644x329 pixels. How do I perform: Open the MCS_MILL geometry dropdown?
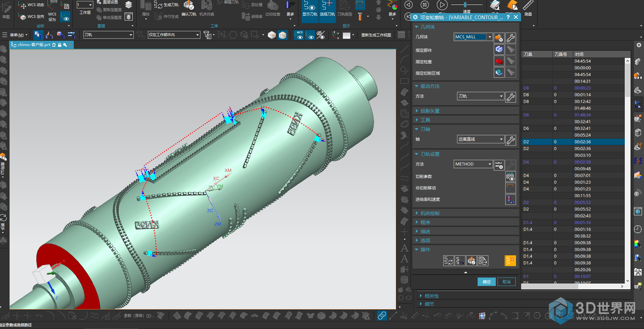click(x=473, y=37)
